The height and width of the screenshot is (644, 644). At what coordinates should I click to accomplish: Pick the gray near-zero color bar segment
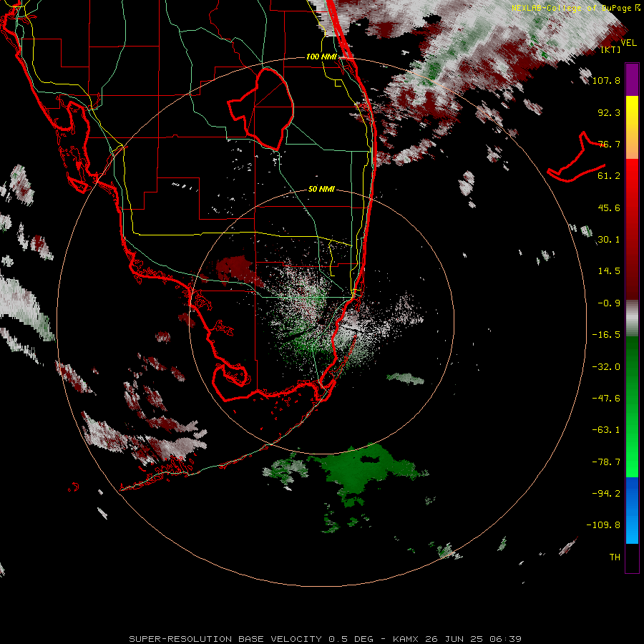click(632, 318)
